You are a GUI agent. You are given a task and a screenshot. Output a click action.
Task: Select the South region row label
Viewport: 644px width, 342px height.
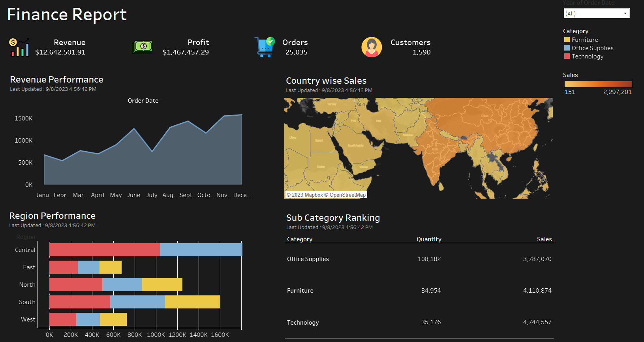[27, 302]
